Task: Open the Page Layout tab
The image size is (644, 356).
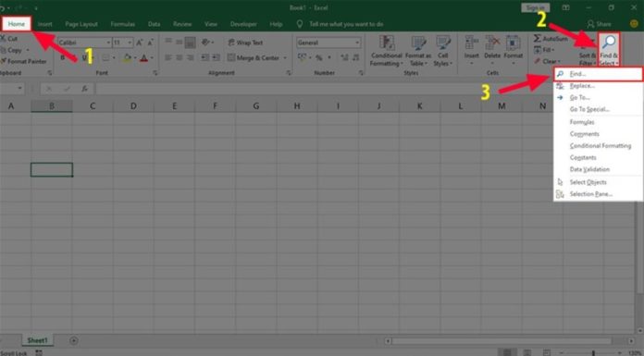Action: (81, 24)
